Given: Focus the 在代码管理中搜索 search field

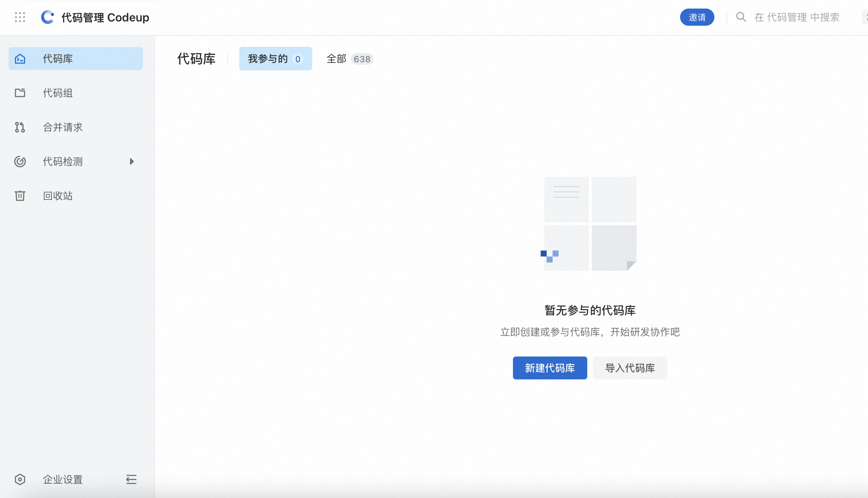Looking at the screenshot, I should (797, 17).
